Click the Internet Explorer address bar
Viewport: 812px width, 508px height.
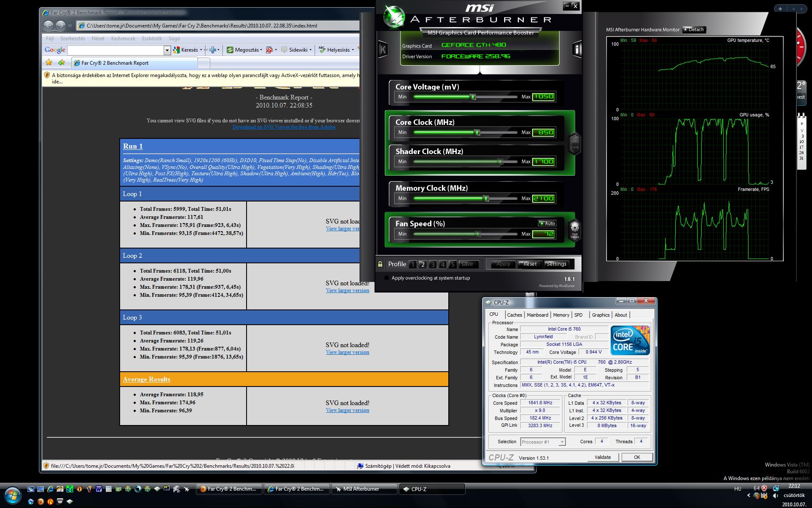(219, 26)
